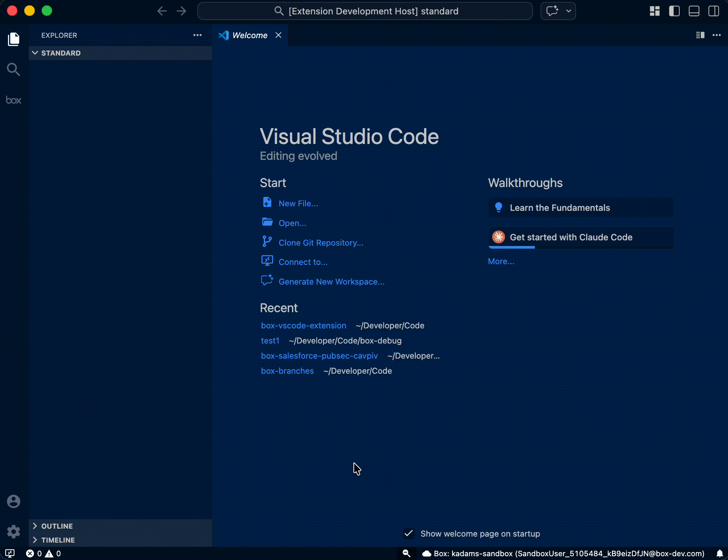Image resolution: width=728 pixels, height=560 pixels.
Task: Open the Box extension sidebar icon
Action: [14, 100]
